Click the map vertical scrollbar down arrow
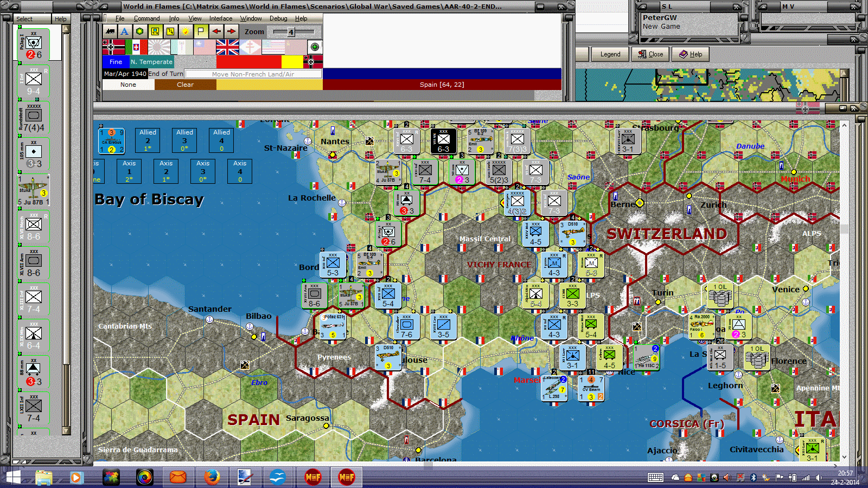The width and height of the screenshot is (868, 488). pyautogui.click(x=844, y=457)
